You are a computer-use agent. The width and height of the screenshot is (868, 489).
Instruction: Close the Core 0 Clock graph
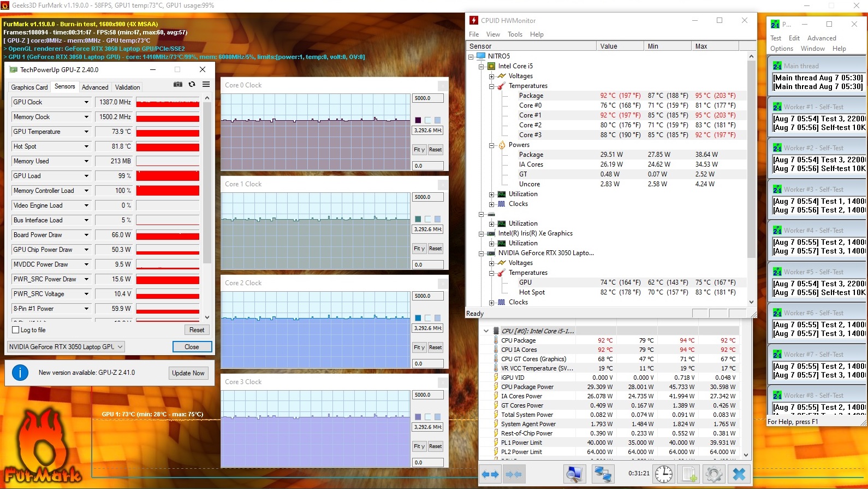coord(443,85)
